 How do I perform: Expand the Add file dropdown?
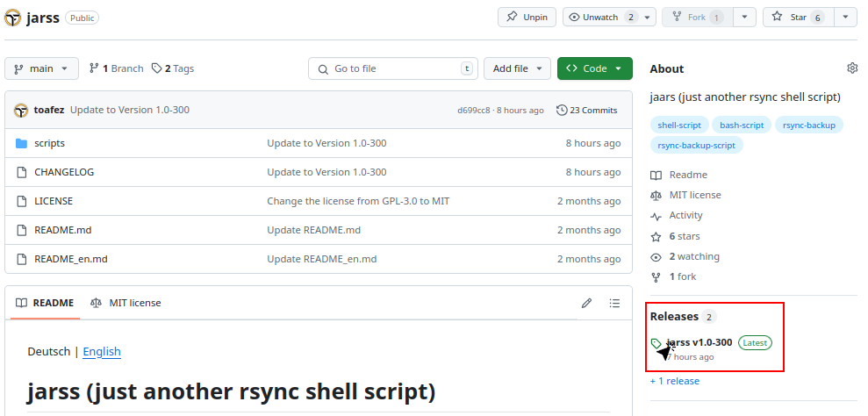[517, 68]
